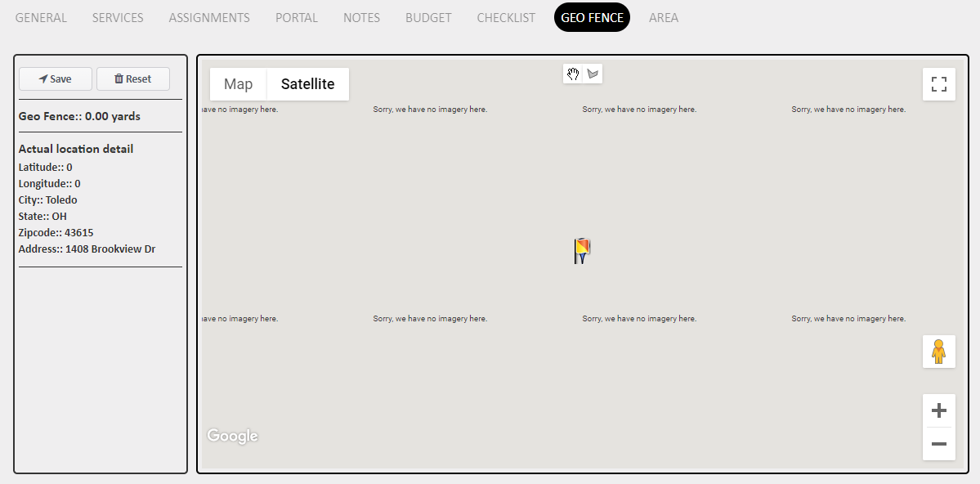Select the hand pan drawing tool
Viewport: 980px width, 484px height.
(x=573, y=74)
